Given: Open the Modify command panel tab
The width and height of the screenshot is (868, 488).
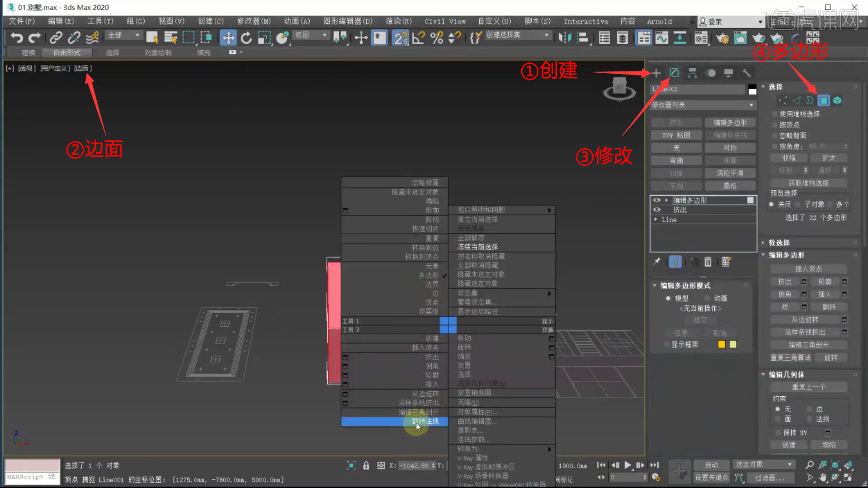Looking at the screenshot, I should 674,73.
